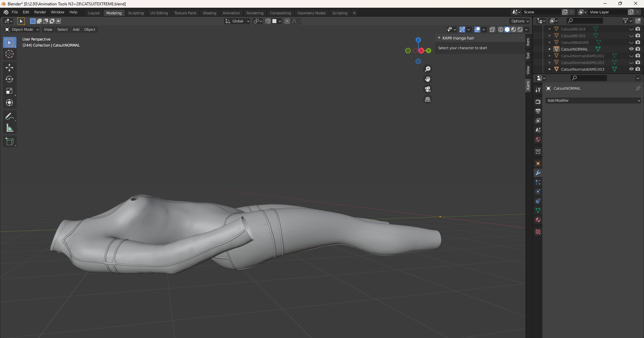Hide CatsuitNormalsEAMS.003 with its eye icon
The image size is (644, 338).
tap(631, 69)
